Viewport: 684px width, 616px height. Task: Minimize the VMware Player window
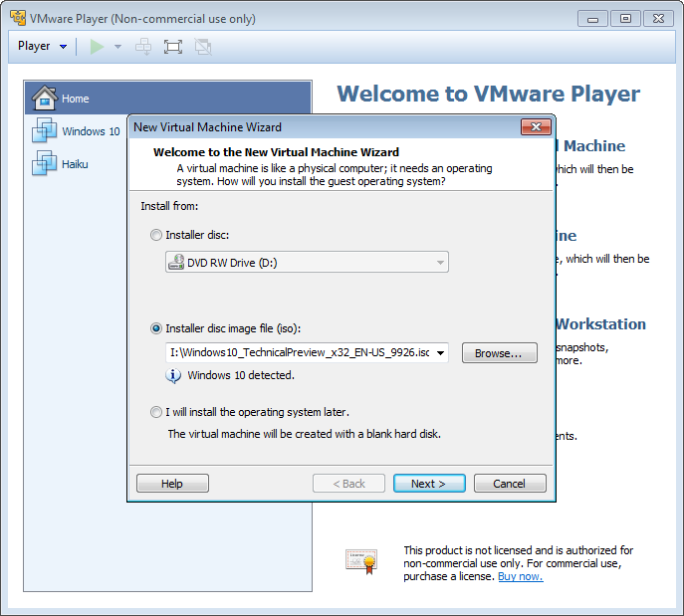(x=592, y=19)
